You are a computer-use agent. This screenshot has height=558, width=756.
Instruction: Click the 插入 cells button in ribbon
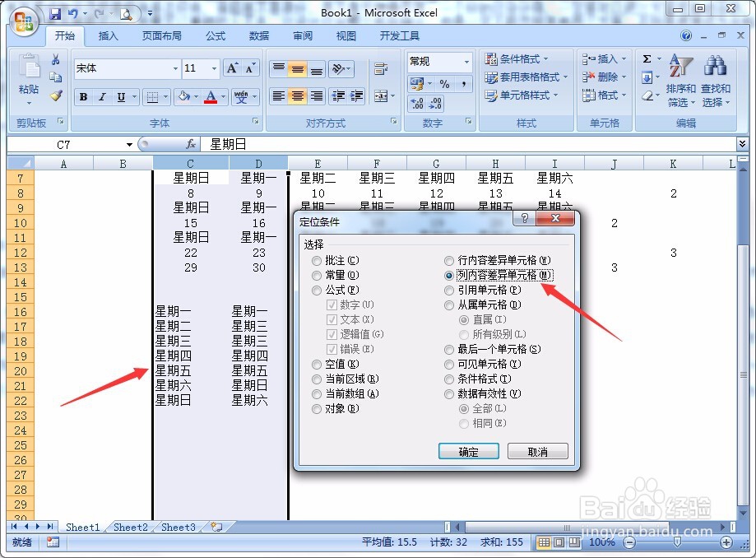point(604,58)
